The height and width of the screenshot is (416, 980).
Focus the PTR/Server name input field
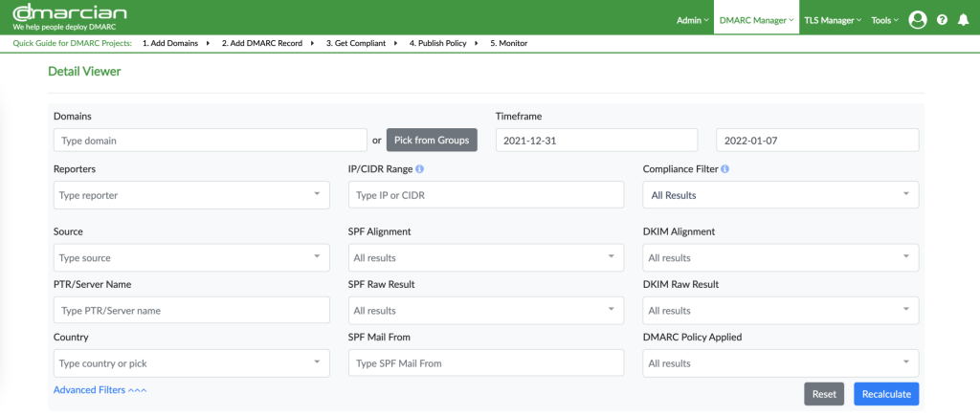[191, 311]
